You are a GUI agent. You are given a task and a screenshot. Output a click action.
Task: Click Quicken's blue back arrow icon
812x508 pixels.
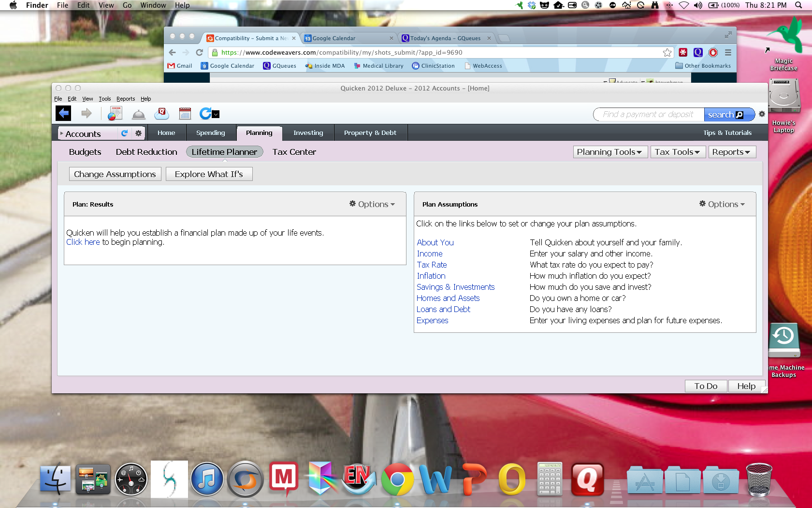tap(63, 113)
